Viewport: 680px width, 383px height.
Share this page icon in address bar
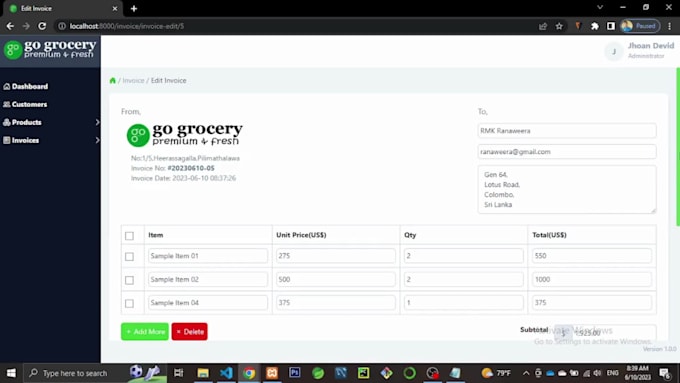click(x=543, y=26)
